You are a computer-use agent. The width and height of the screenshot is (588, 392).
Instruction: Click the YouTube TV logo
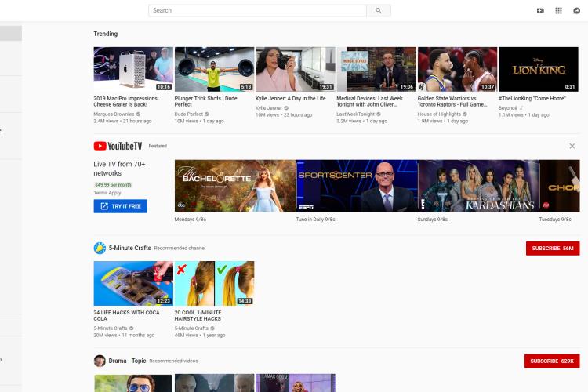click(118, 146)
